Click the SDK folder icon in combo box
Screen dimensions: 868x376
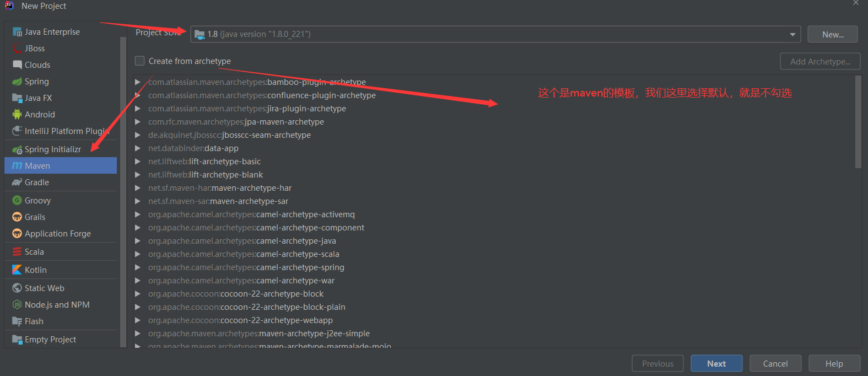pos(200,34)
